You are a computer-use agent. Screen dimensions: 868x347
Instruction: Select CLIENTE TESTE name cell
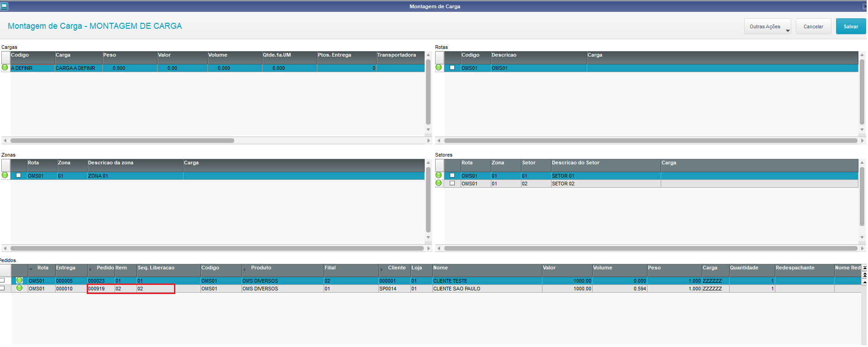(x=487, y=281)
